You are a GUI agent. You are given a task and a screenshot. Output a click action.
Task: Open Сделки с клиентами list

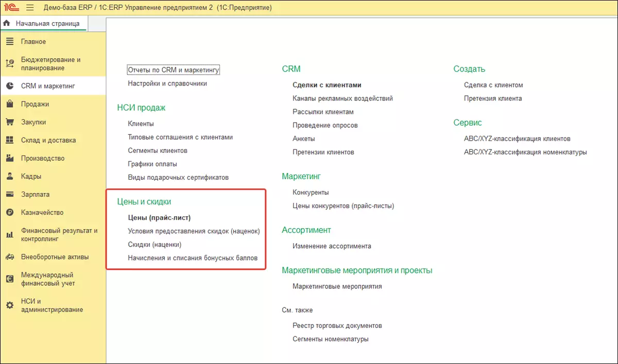327,85
